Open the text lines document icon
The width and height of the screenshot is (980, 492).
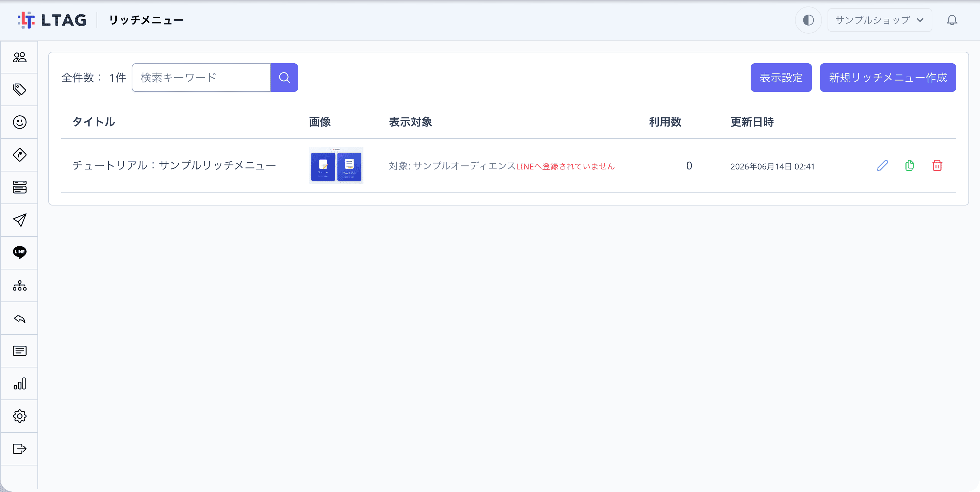(19, 351)
